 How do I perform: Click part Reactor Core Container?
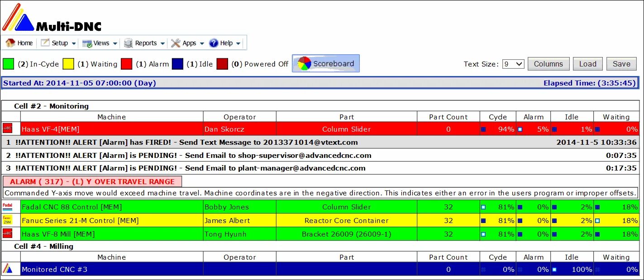coord(347,221)
